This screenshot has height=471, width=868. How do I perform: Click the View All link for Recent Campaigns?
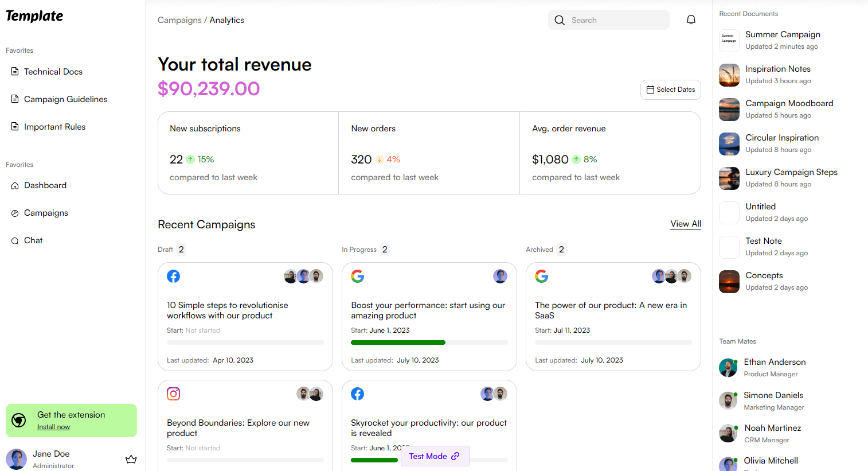coord(686,224)
